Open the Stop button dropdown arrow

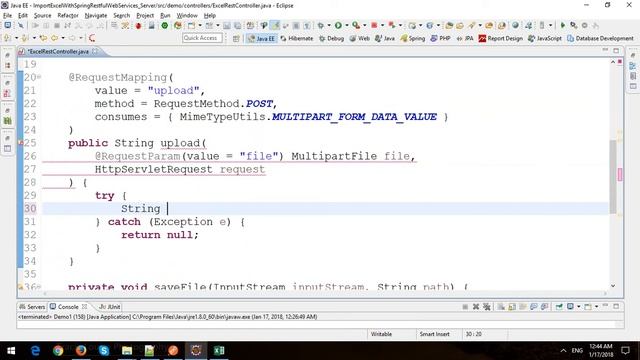(382, 25)
